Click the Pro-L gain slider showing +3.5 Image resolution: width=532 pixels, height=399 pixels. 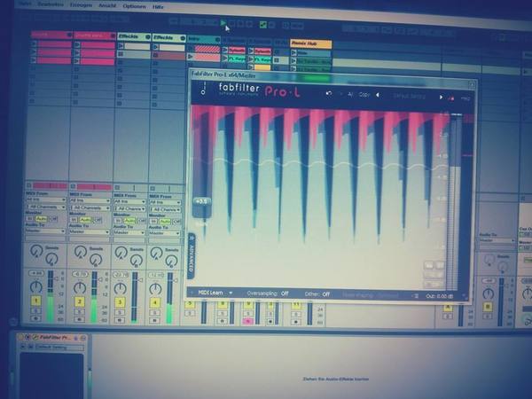click(201, 201)
